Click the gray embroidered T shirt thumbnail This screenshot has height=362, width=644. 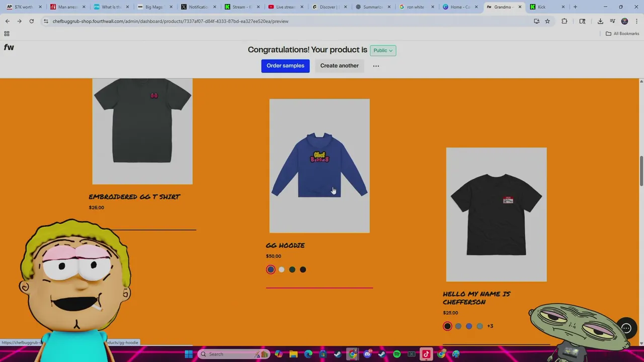point(142,131)
